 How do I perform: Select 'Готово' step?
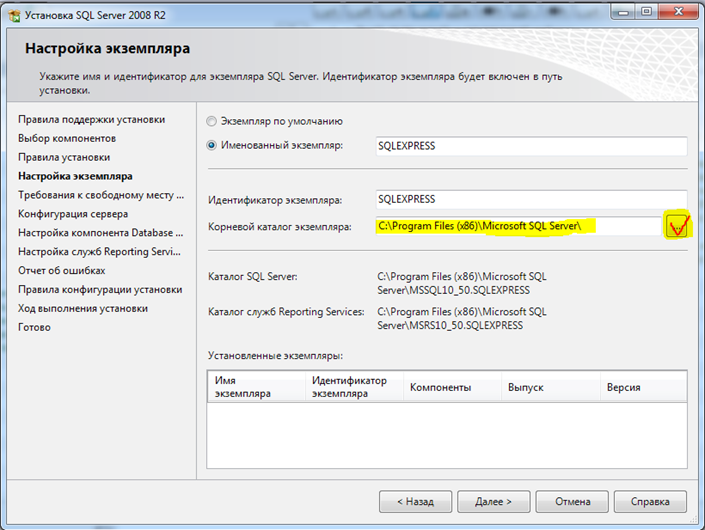34,327
